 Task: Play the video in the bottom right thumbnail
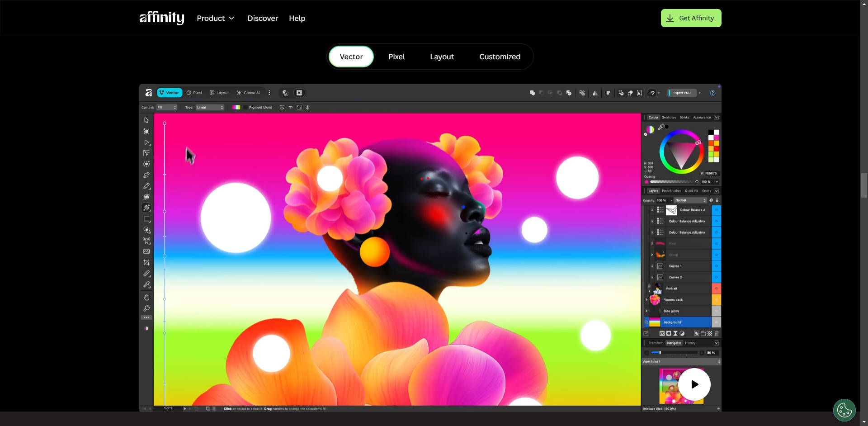(x=694, y=384)
